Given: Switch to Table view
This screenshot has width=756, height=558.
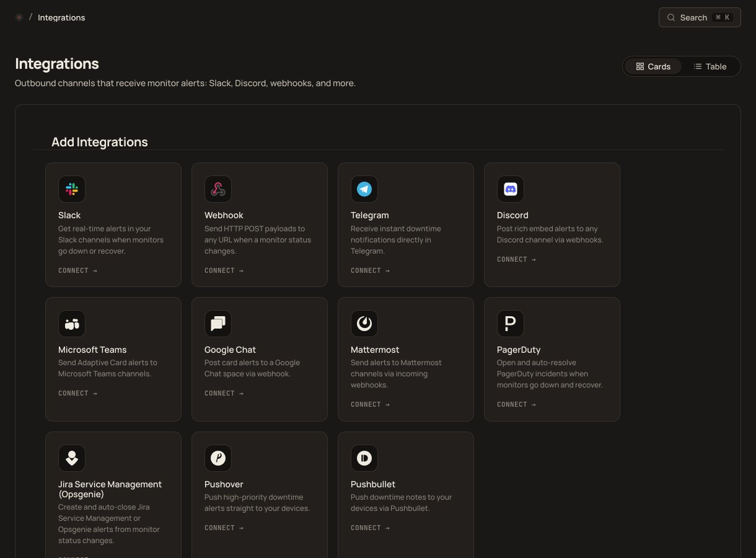Looking at the screenshot, I should (710, 66).
